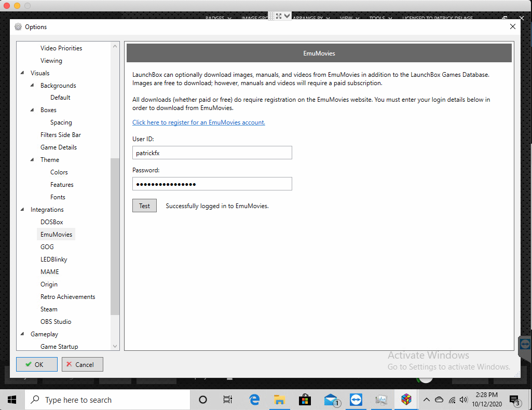Select Game Startup under Gameplay
Image resolution: width=532 pixels, height=410 pixels.
coord(59,347)
